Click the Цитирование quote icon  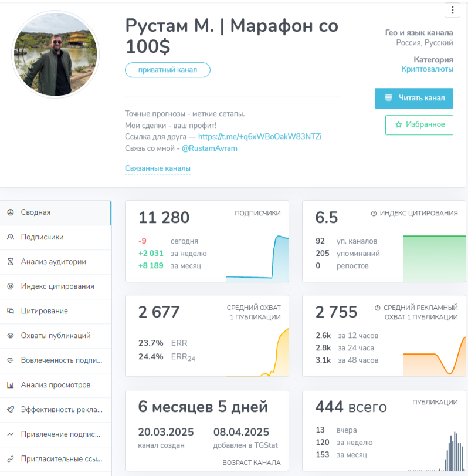[x=11, y=311]
